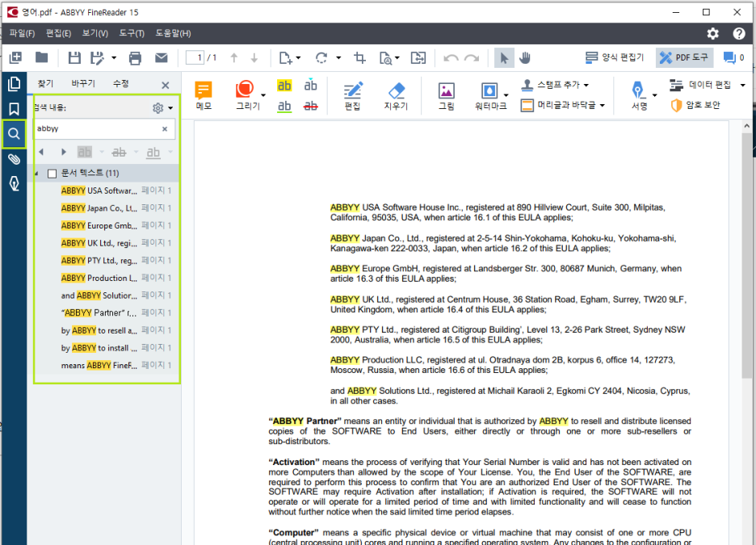Open the Attachments paperclip panel

14,158
